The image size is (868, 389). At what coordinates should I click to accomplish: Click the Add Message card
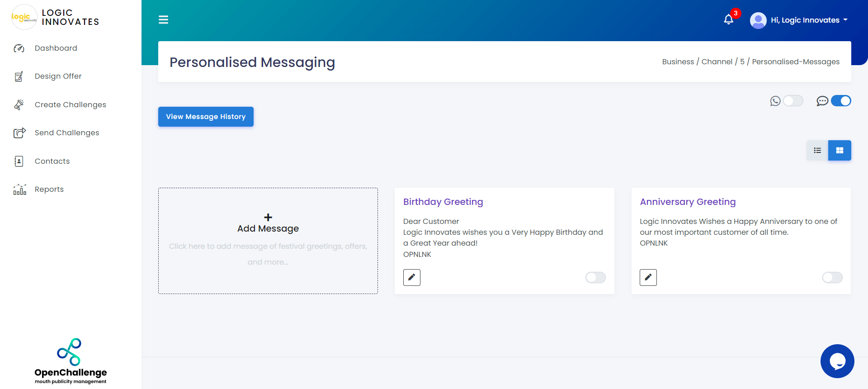268,241
